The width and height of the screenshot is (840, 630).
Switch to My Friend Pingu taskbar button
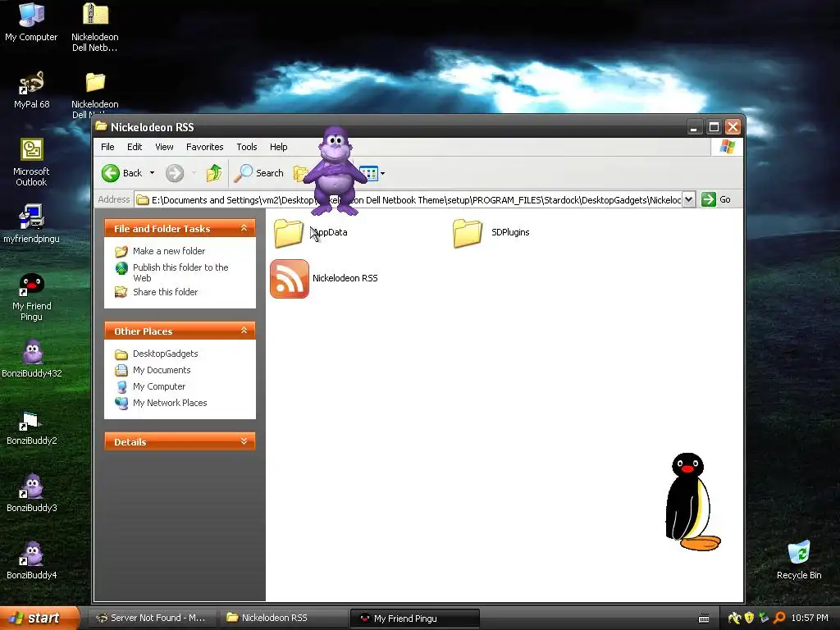(x=414, y=619)
